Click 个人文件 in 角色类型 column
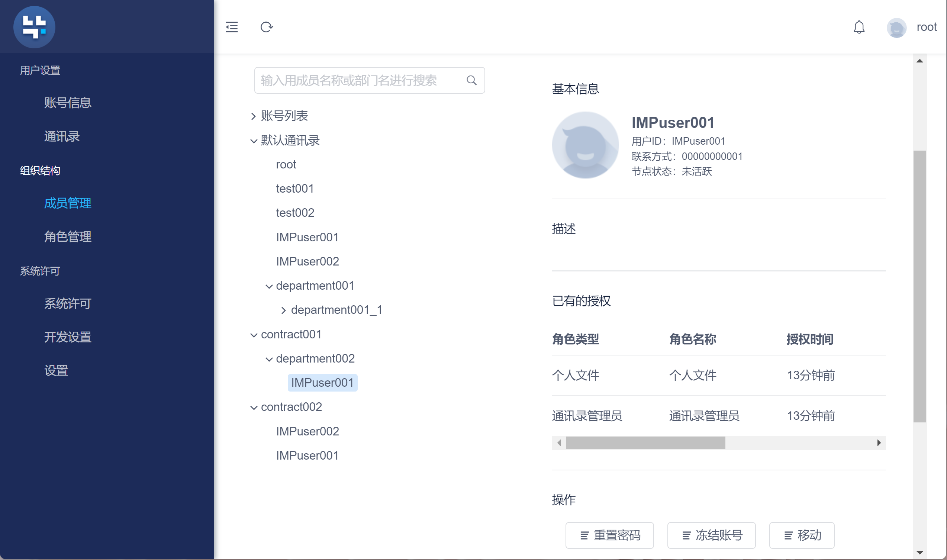The width and height of the screenshot is (947, 560). point(575,375)
